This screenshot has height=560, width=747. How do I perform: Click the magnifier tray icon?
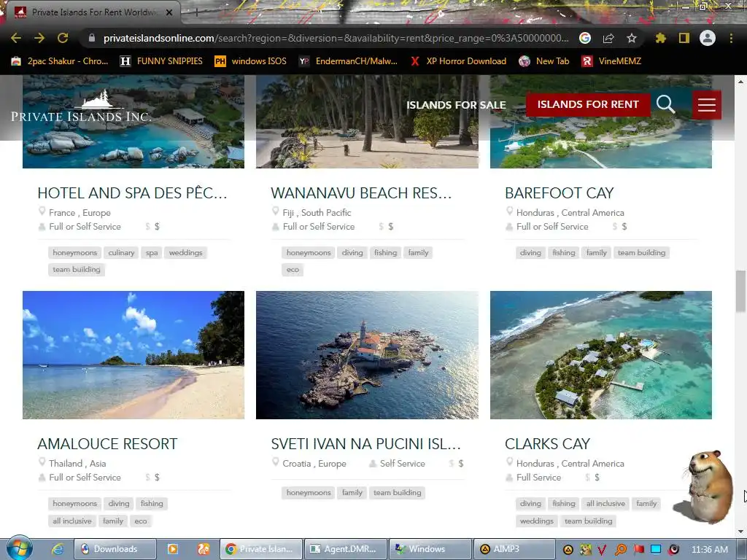coord(621,549)
